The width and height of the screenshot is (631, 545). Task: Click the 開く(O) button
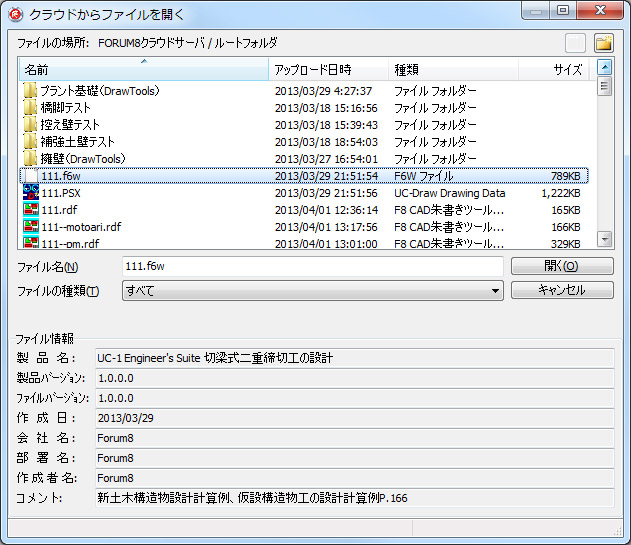[562, 266]
